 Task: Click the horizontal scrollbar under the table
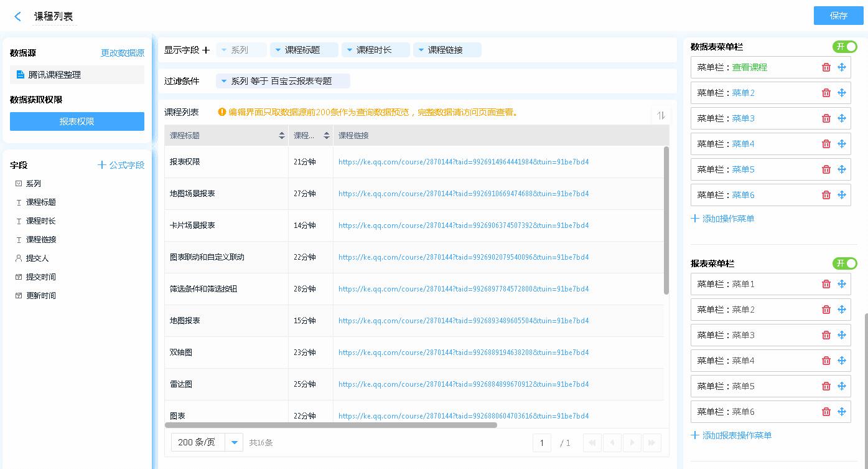coord(331,425)
